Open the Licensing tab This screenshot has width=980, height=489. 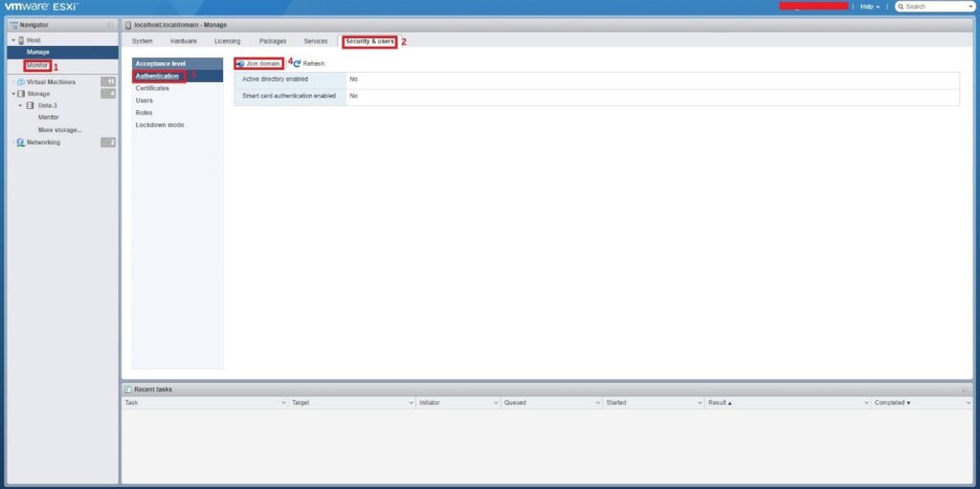click(227, 41)
